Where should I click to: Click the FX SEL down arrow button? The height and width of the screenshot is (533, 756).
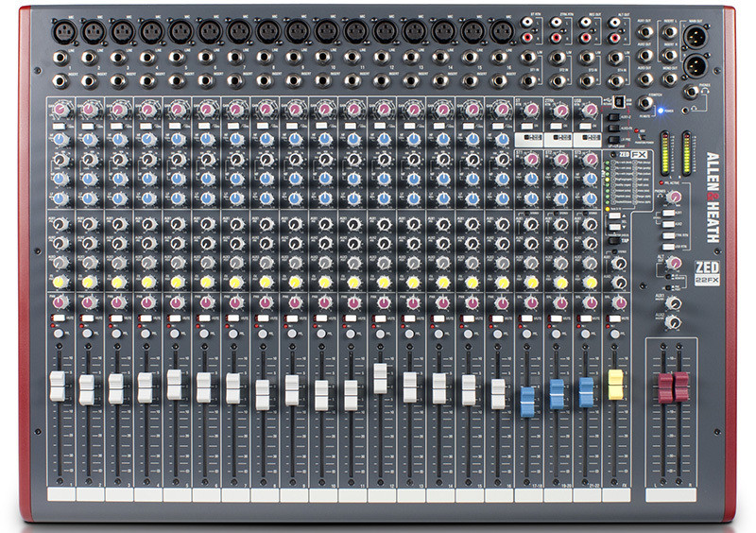pyautogui.click(x=614, y=227)
